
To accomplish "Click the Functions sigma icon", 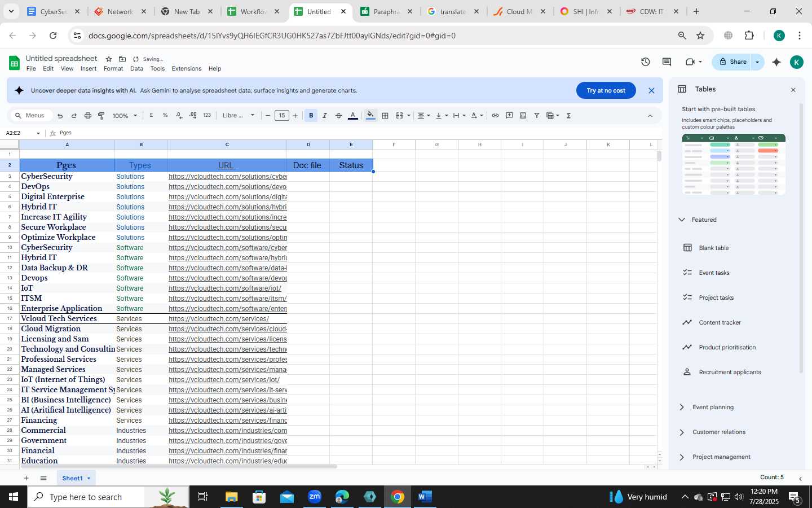I will pos(568,116).
